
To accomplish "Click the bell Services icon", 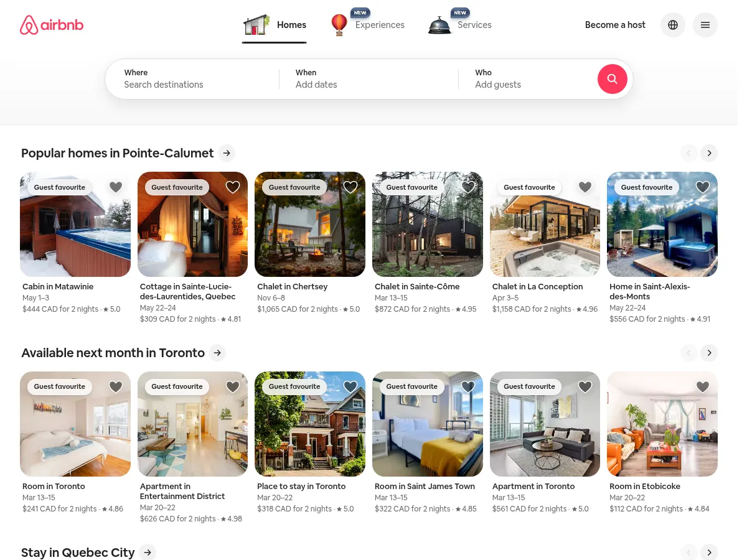I will [439, 25].
